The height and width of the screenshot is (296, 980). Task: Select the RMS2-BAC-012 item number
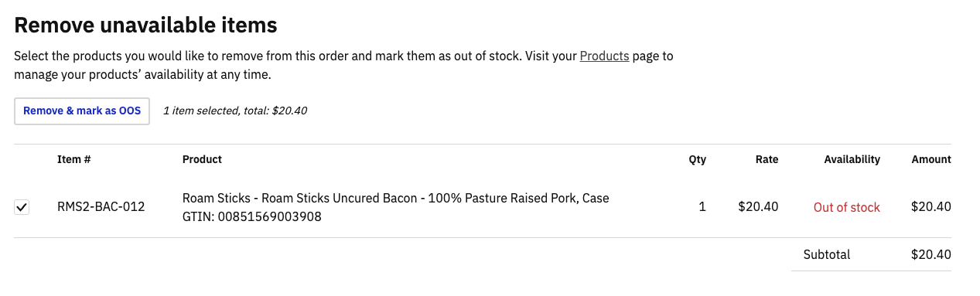point(101,207)
